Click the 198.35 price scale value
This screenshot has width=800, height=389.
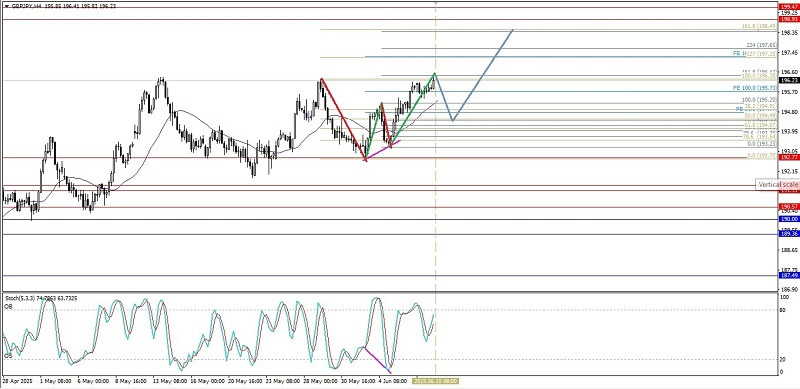(789, 32)
